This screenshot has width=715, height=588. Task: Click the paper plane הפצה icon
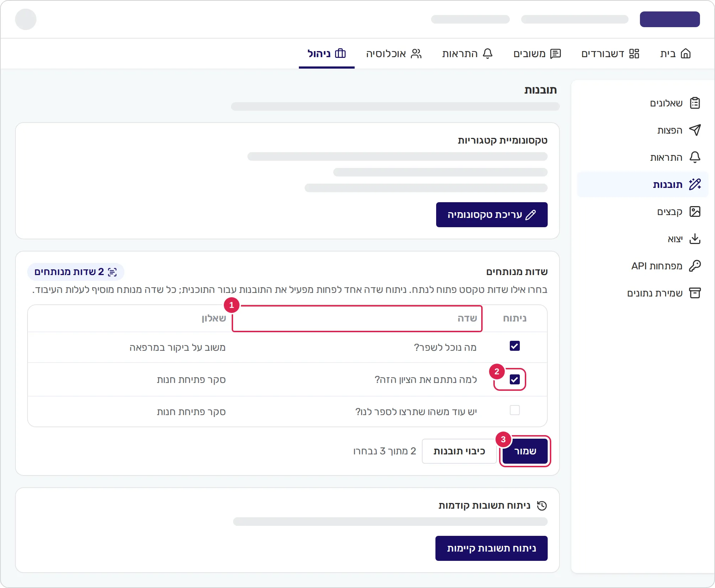point(695,130)
